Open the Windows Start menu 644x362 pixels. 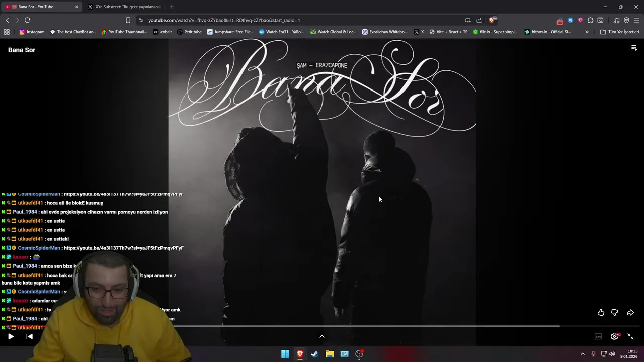pos(285,354)
